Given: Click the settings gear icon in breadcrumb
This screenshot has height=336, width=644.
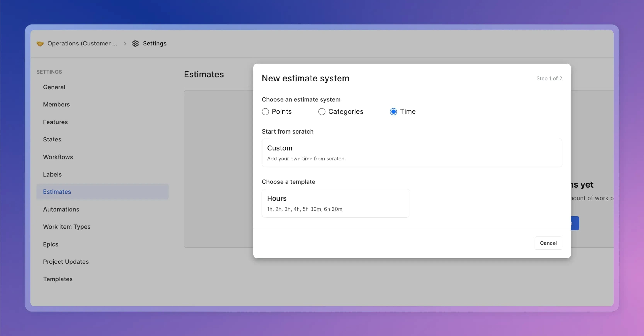Looking at the screenshot, I should pyautogui.click(x=135, y=43).
